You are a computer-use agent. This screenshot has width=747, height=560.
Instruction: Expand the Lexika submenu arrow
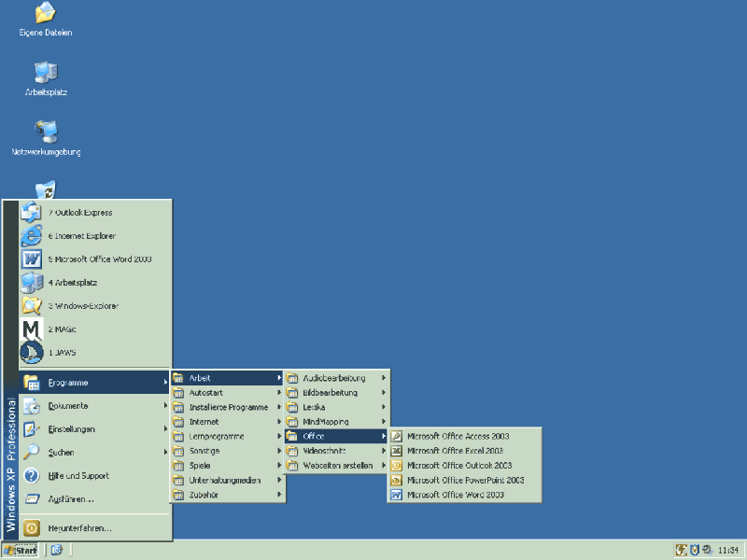point(384,407)
